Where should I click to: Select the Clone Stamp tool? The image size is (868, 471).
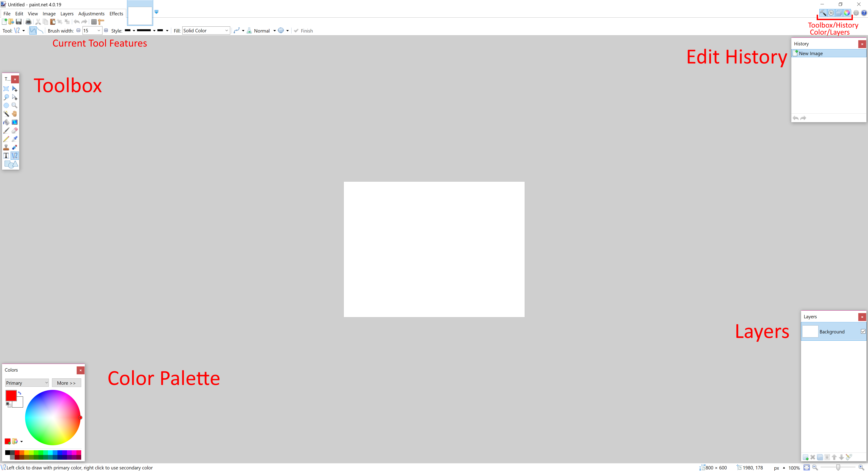(x=6, y=147)
